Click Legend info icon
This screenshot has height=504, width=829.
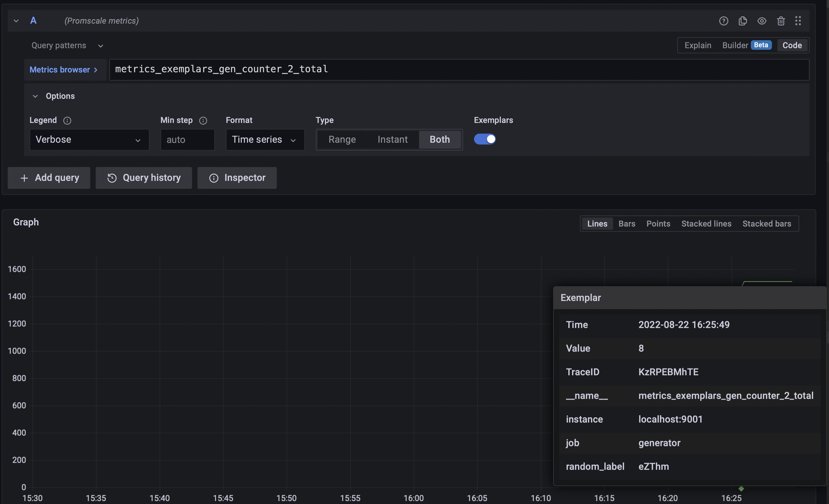point(67,120)
